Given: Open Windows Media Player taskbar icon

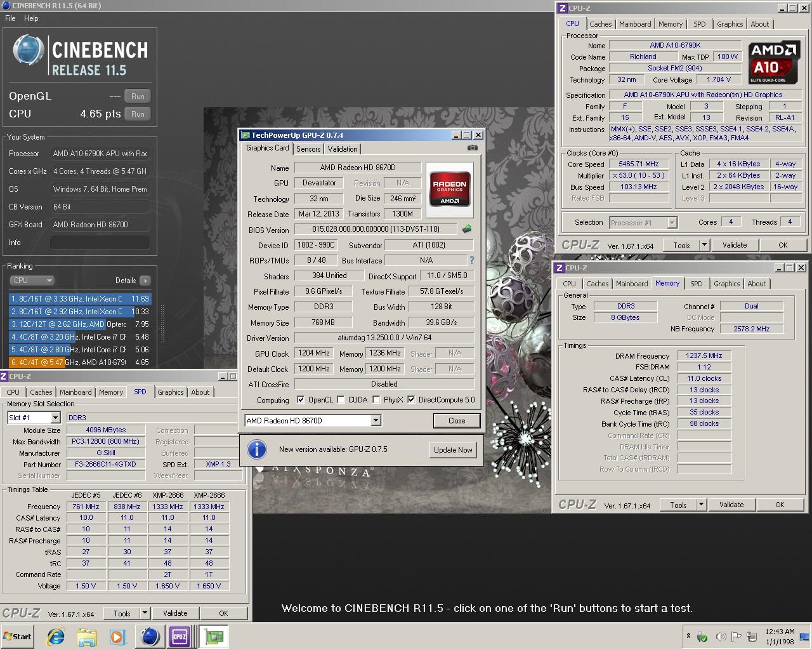Looking at the screenshot, I should pos(117,637).
